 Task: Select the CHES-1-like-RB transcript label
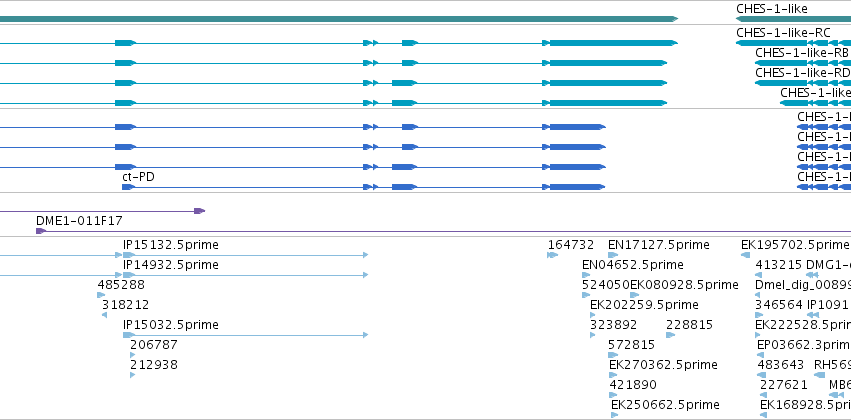(x=802, y=53)
